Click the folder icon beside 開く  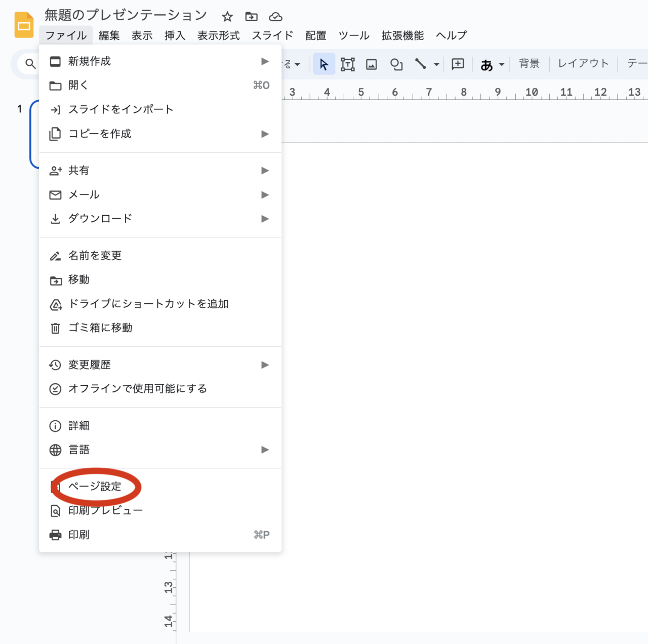55,86
